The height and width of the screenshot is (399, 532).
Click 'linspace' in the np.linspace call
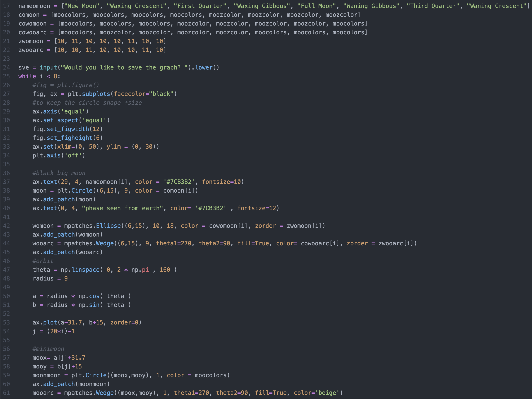pos(86,270)
